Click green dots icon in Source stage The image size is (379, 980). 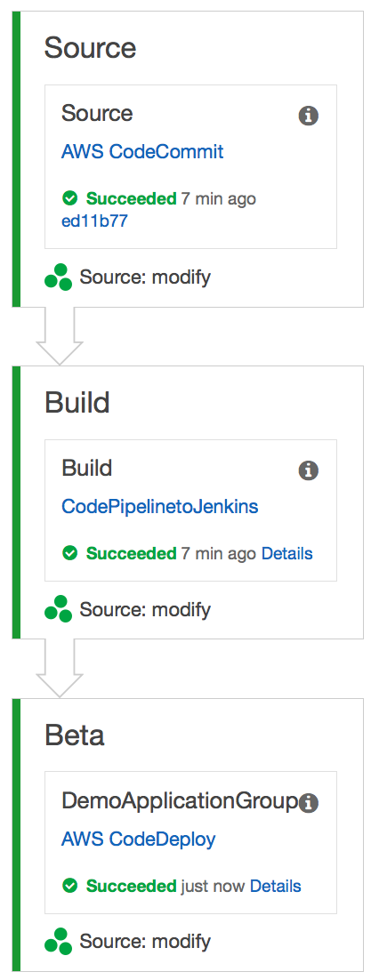coord(59,277)
